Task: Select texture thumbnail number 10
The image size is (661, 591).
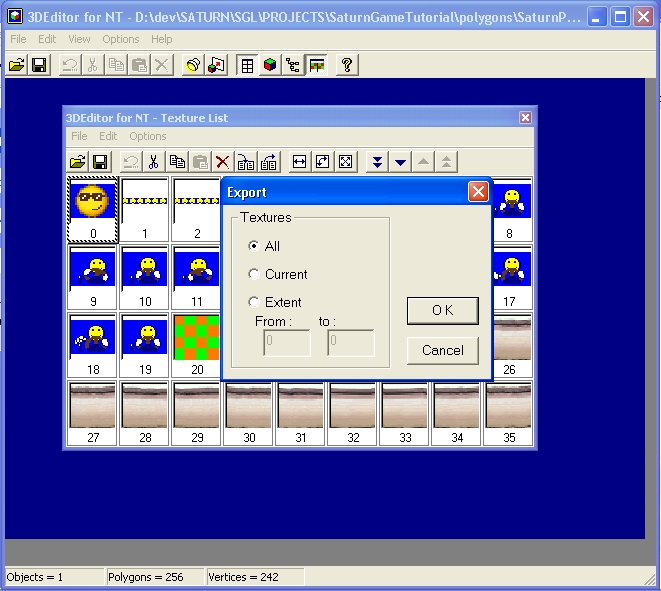Action: (144, 277)
